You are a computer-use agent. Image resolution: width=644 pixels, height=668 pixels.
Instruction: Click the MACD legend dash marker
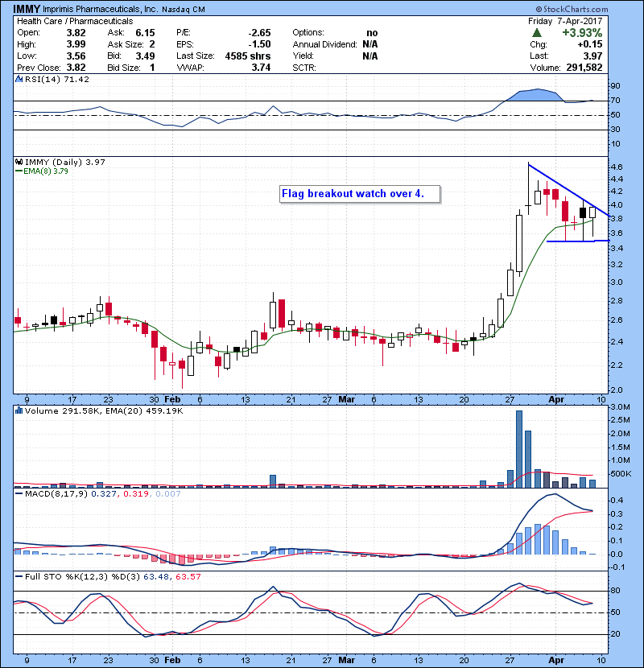click(19, 494)
